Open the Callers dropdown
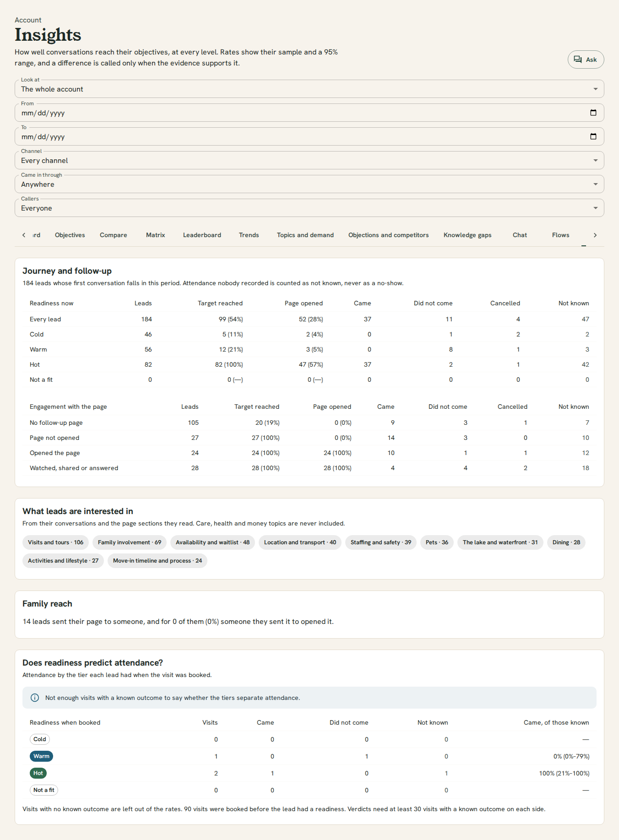The width and height of the screenshot is (619, 840). tap(309, 208)
